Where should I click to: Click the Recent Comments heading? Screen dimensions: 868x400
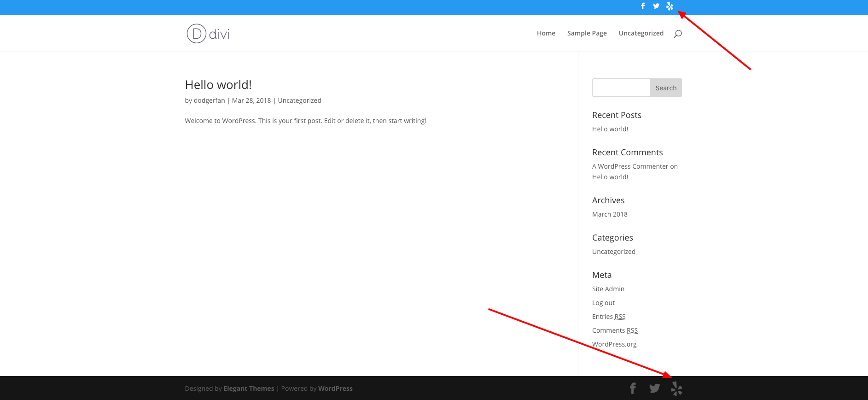628,153
